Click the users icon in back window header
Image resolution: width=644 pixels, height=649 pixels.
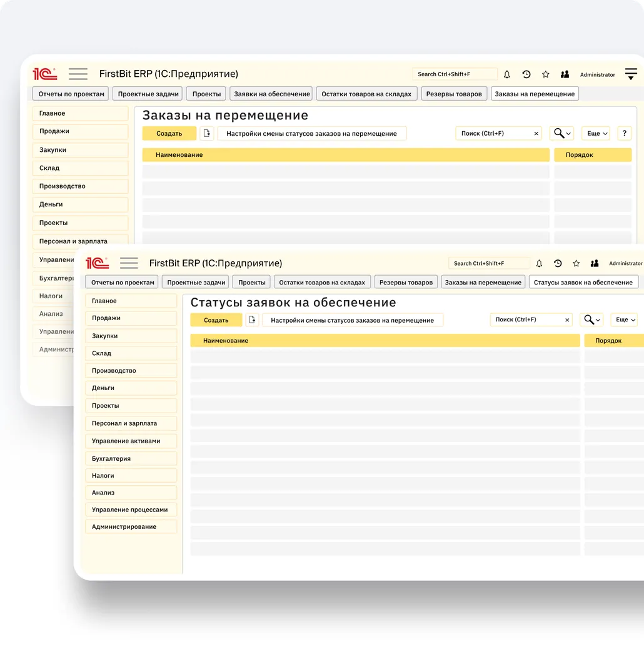click(565, 74)
